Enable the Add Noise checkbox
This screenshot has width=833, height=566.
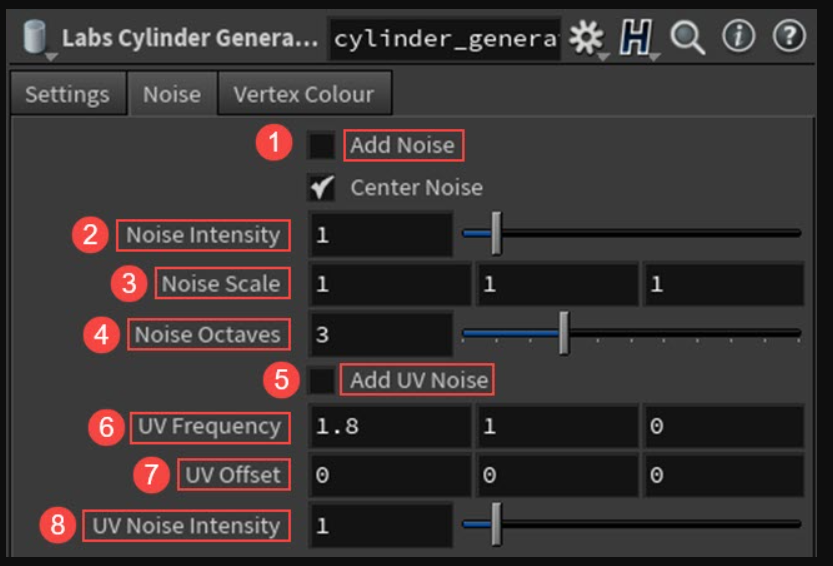pos(321,145)
